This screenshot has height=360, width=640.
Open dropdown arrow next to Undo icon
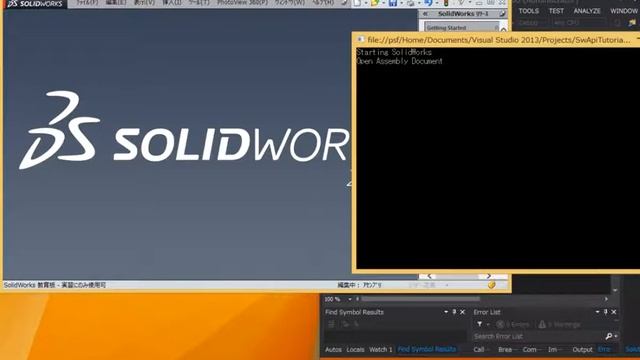(436, 4)
